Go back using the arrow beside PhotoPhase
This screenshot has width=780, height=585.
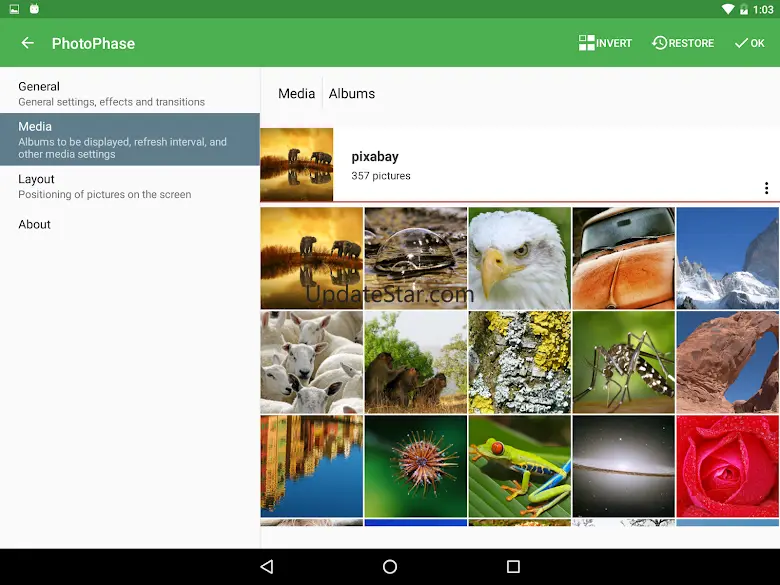(x=27, y=43)
